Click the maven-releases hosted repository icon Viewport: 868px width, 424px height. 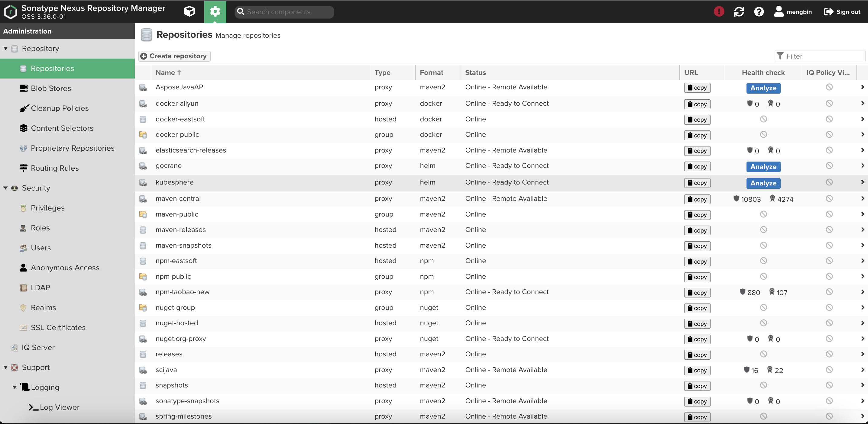pos(143,230)
